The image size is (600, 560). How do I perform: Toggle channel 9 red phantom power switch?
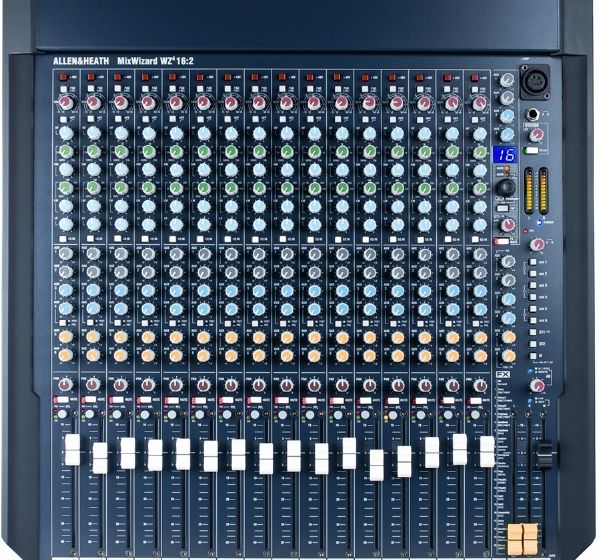pos(283,77)
